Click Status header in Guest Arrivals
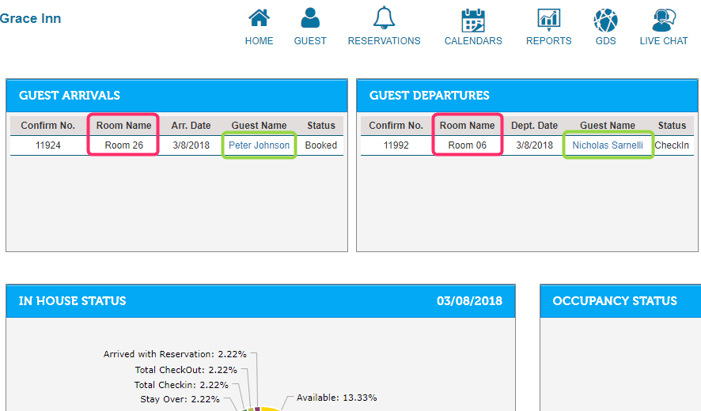 pos(321,126)
